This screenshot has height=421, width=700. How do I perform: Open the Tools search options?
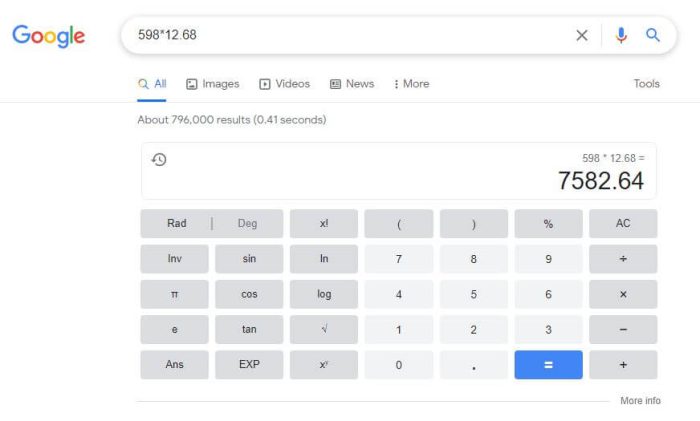pos(646,84)
